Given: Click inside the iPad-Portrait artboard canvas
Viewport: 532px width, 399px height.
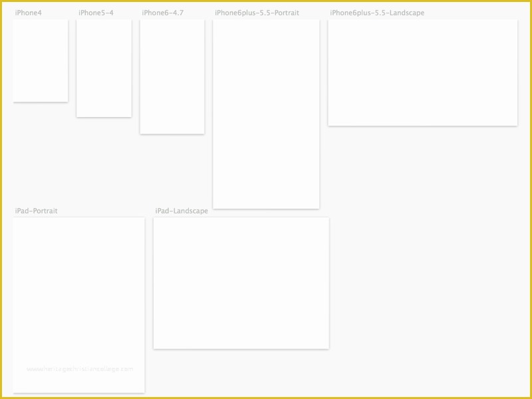Looking at the screenshot, I should tap(78, 305).
